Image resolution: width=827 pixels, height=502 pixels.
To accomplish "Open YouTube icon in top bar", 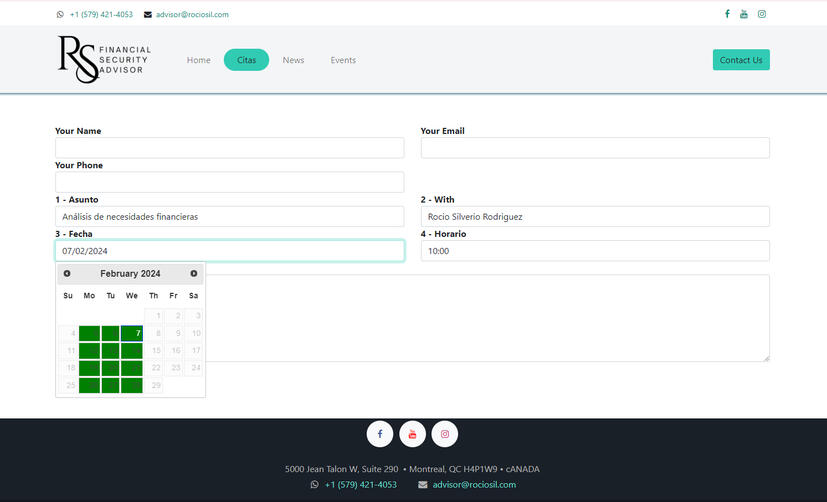I will pyautogui.click(x=743, y=15).
